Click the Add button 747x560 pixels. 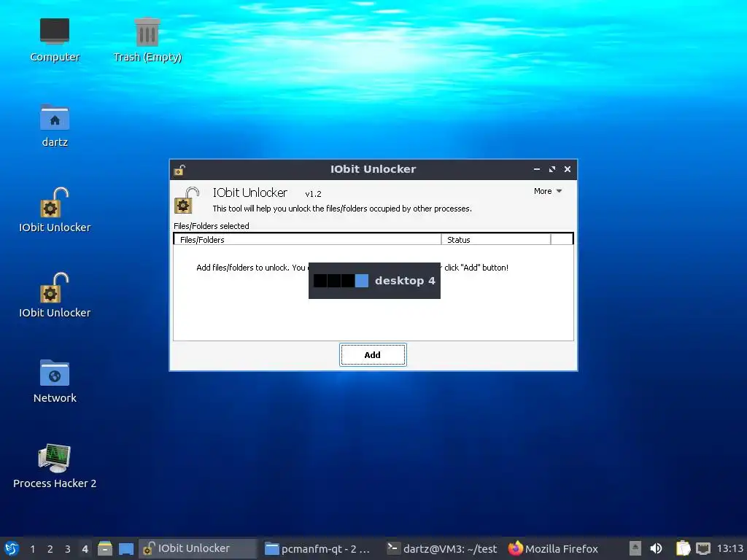click(373, 355)
